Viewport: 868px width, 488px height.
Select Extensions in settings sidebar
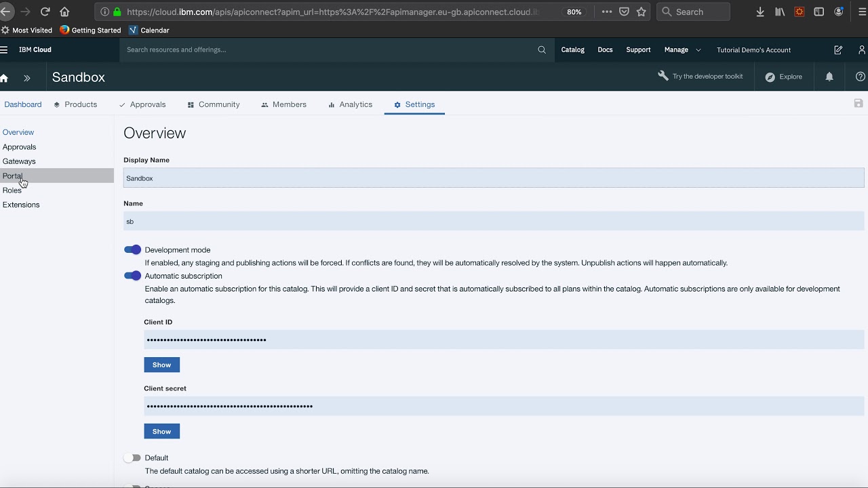21,205
